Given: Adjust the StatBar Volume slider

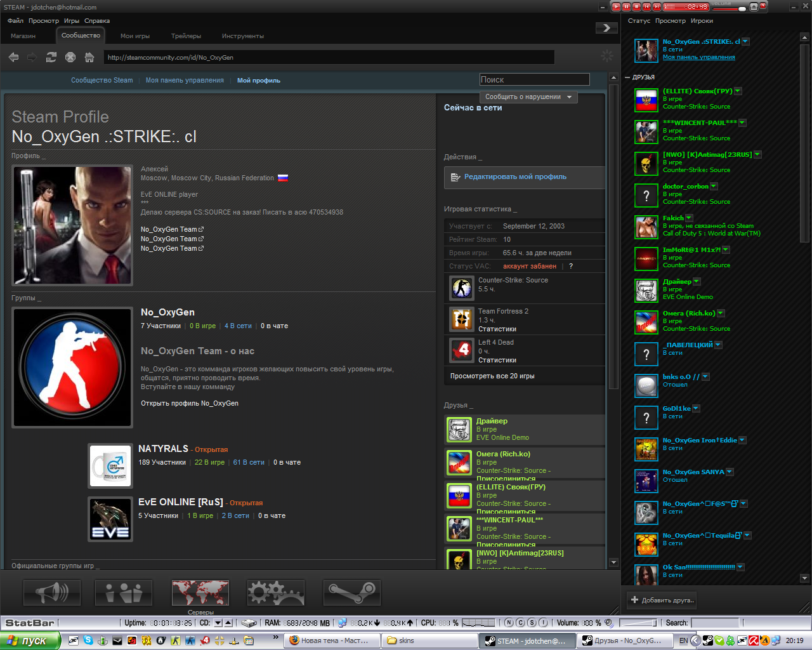Looking at the screenshot, I should (638, 623).
